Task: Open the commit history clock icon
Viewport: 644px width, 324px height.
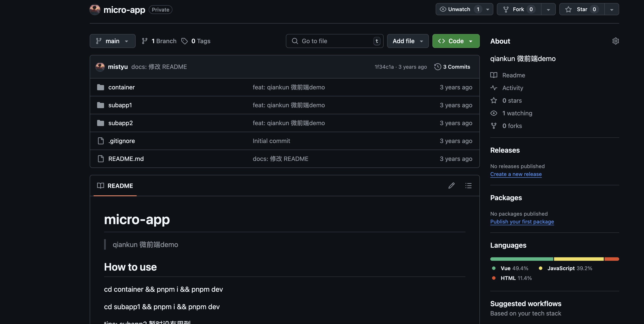Action: click(438, 67)
